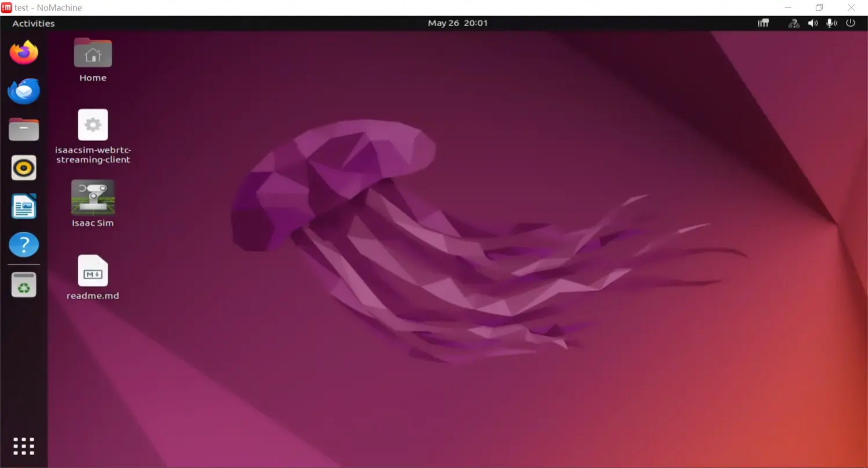Show Applications grid button

[24, 446]
